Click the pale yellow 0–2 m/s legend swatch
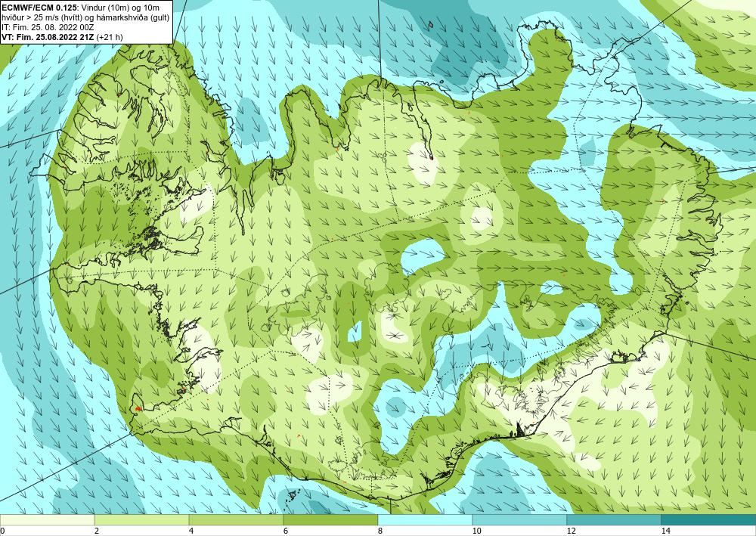Image resolution: width=756 pixels, height=536 pixels. (47, 520)
